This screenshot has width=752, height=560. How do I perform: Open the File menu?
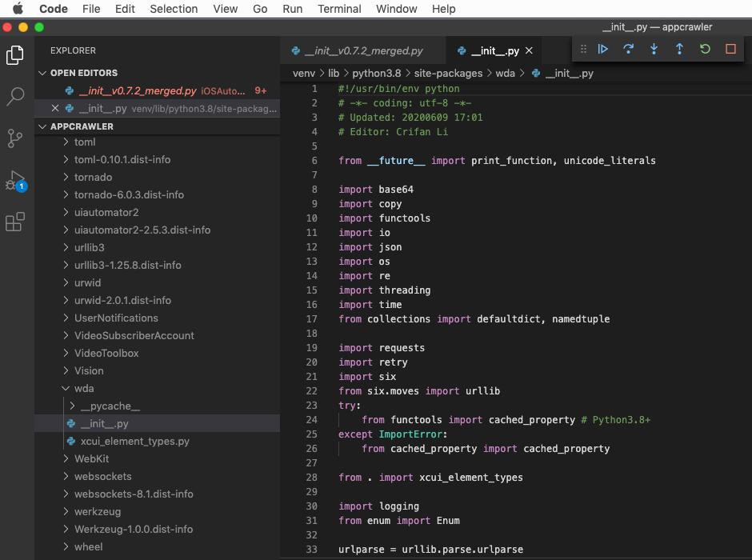[x=91, y=9]
